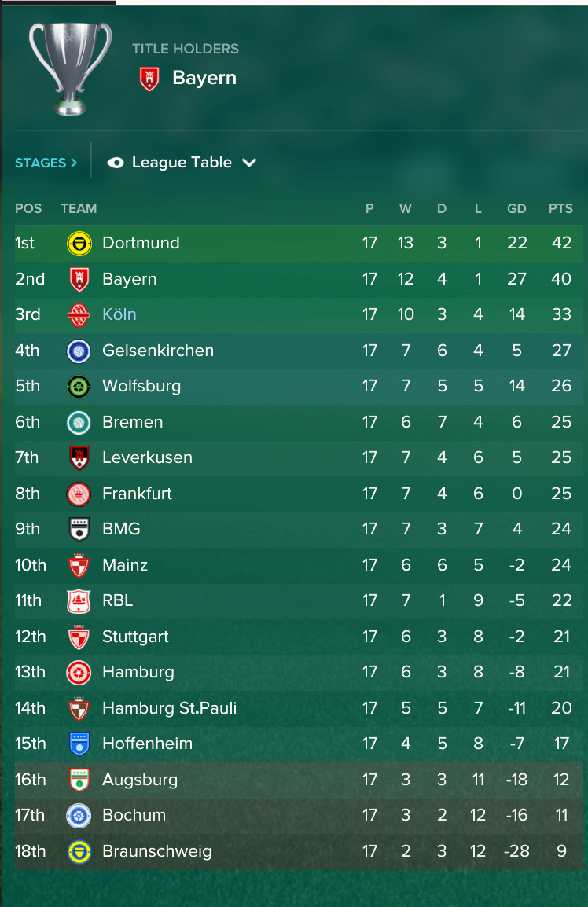Image resolution: width=588 pixels, height=907 pixels.
Task: Click the Braunschweig yellow badge icon
Action: [79, 851]
